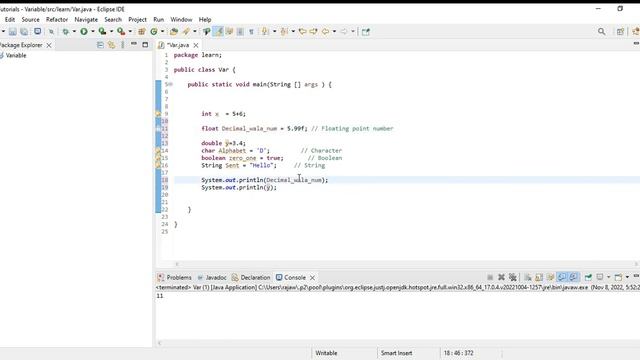
Task: Open the Window menu
Action: point(181,20)
